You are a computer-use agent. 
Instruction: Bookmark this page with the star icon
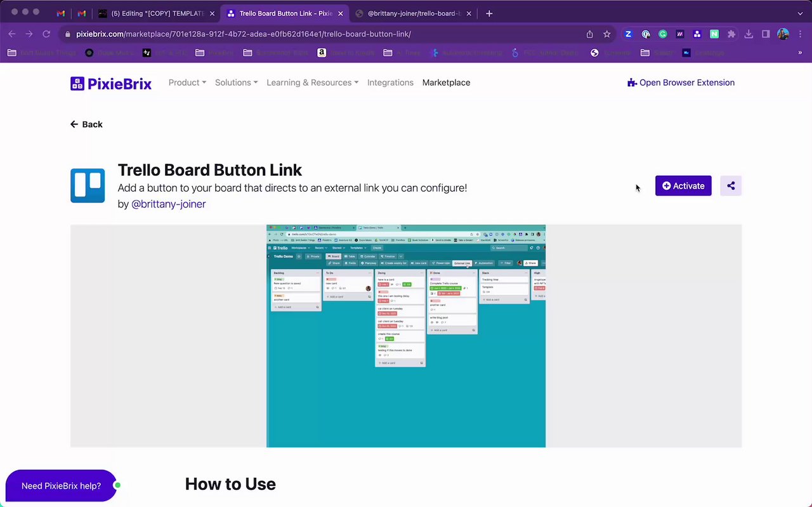coord(607,34)
